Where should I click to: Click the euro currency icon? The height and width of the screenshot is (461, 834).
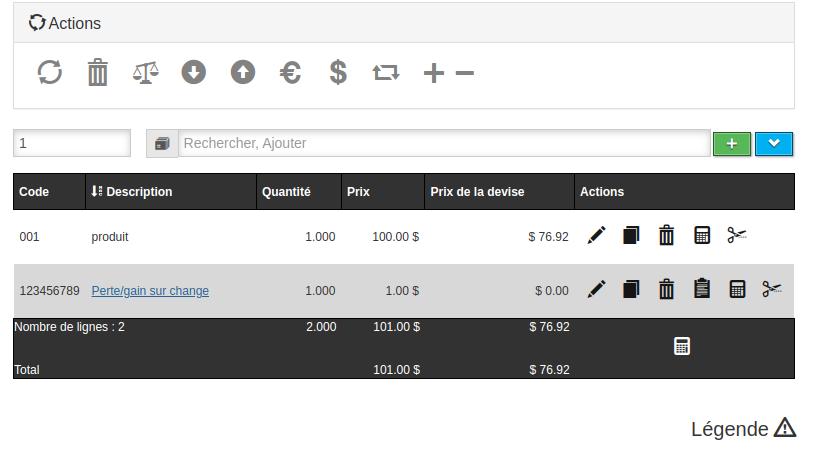click(290, 73)
